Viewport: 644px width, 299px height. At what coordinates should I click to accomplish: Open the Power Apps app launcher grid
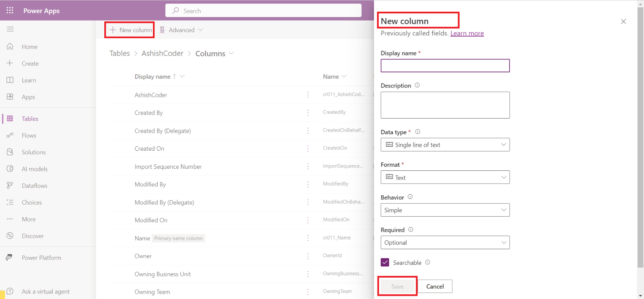[x=10, y=10]
